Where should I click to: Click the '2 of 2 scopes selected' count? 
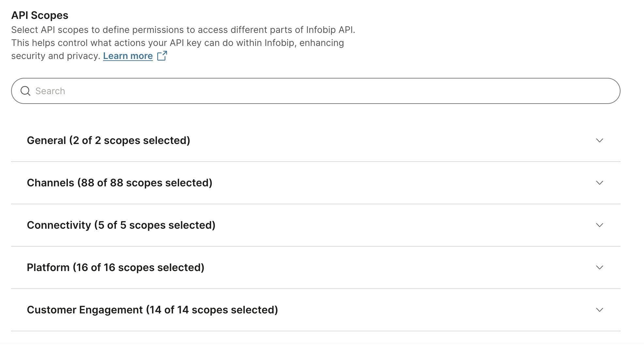(x=130, y=140)
